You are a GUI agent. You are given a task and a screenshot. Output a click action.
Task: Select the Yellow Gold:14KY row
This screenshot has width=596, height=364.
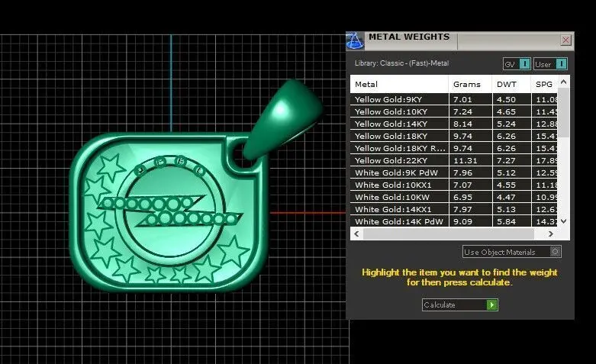point(454,124)
